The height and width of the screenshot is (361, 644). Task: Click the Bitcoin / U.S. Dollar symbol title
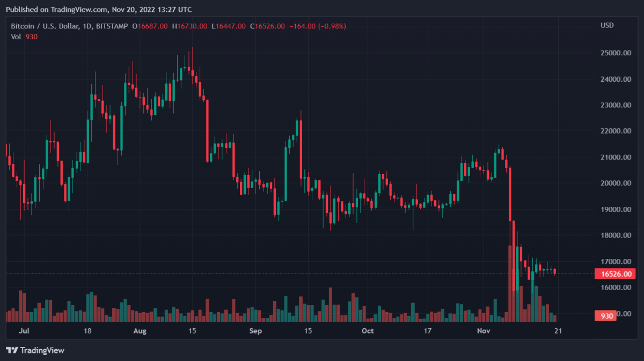point(47,26)
